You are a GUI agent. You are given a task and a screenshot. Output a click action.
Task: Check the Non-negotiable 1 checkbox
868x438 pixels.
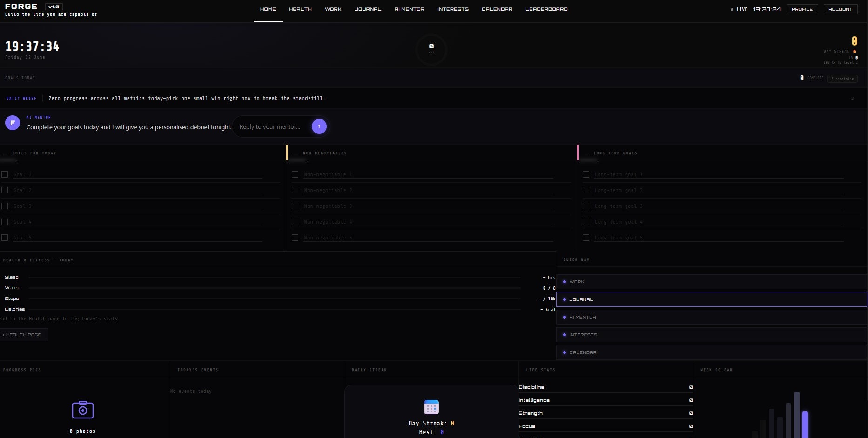[295, 174]
